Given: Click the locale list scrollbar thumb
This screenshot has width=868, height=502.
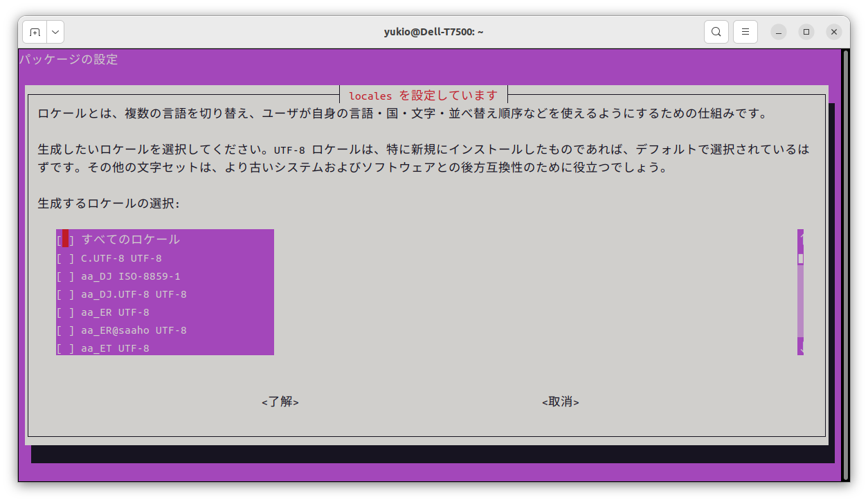Looking at the screenshot, I should [x=799, y=260].
